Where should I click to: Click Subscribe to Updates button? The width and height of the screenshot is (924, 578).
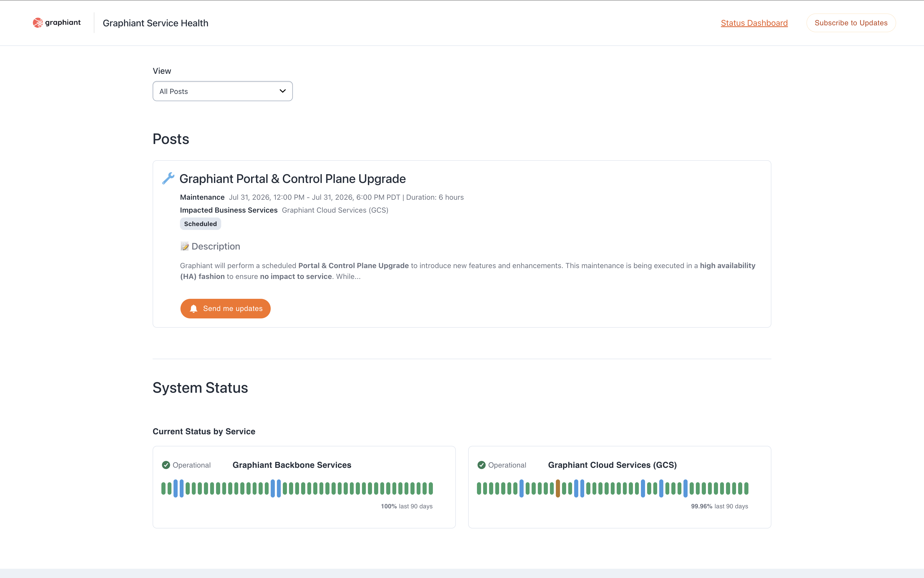pos(851,23)
